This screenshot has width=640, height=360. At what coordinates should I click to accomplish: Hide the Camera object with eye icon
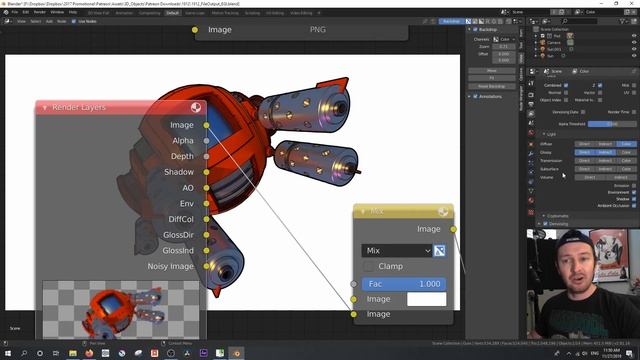[x=634, y=42]
